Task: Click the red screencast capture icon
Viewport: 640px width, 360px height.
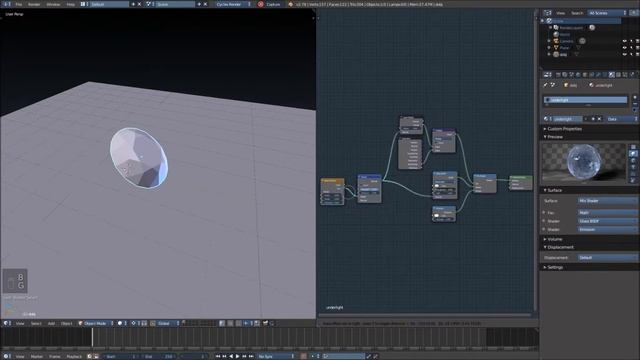Action: (x=260, y=4)
